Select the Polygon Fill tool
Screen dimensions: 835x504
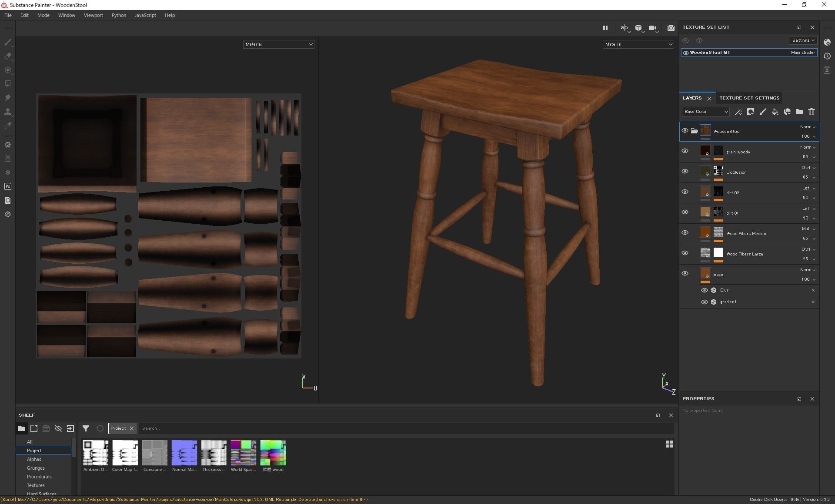8,84
